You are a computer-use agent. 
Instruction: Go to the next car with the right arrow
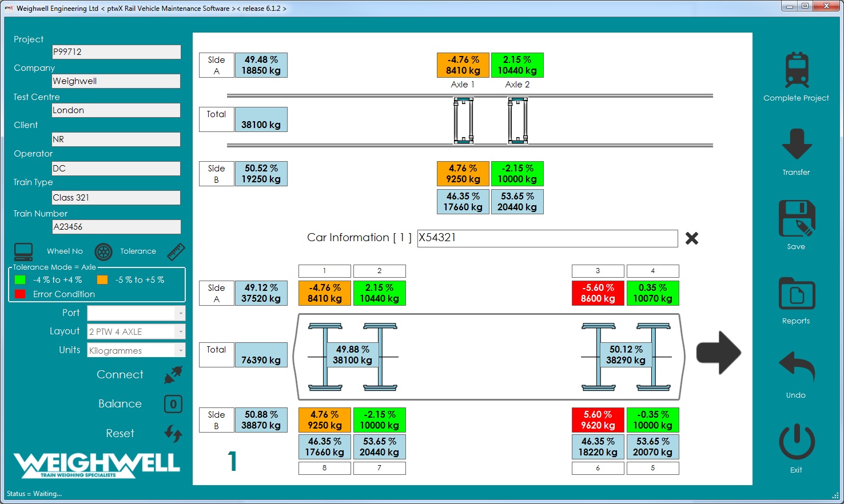pyautogui.click(x=718, y=353)
